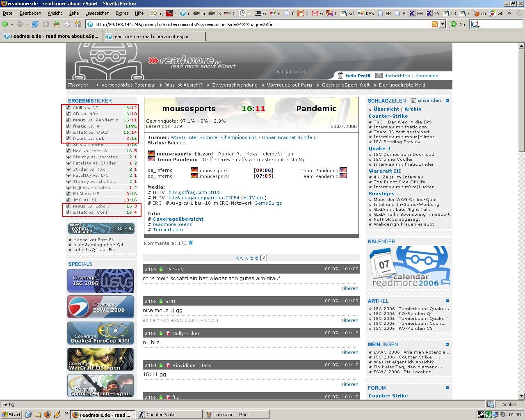Click the Home icon in navigation toolbar
525x420 pixels.
point(78,24)
